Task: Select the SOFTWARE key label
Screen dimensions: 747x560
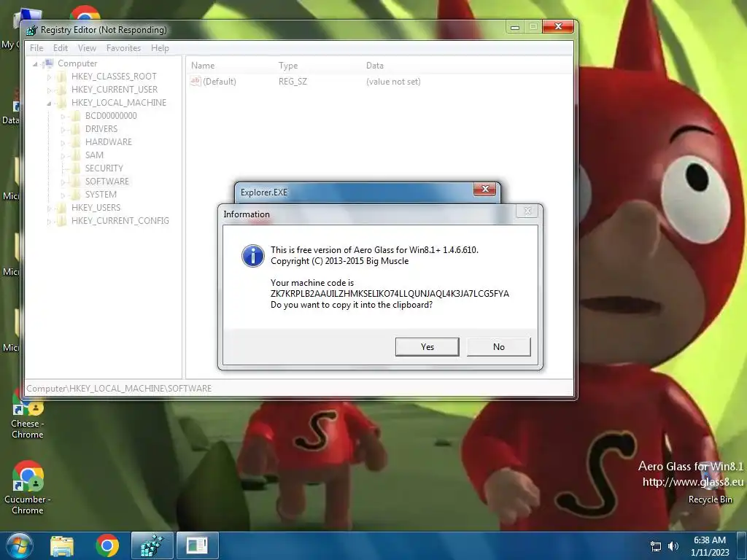Action: click(x=107, y=182)
